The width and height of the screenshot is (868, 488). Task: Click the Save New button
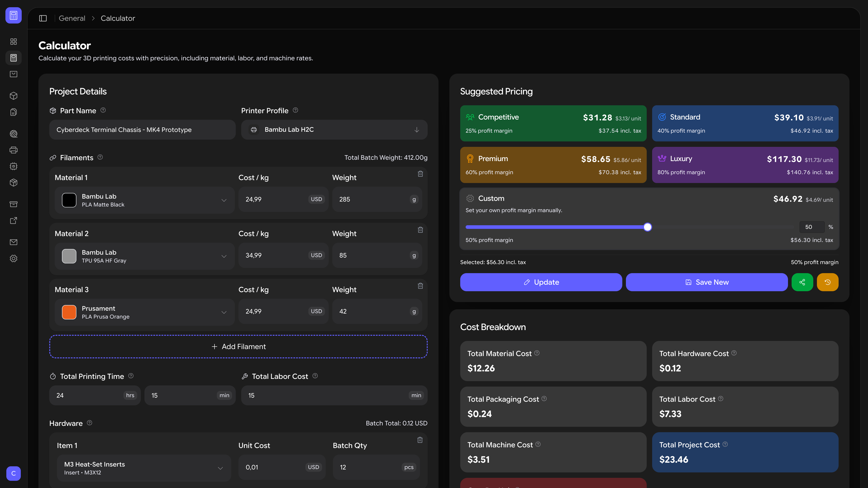707,282
